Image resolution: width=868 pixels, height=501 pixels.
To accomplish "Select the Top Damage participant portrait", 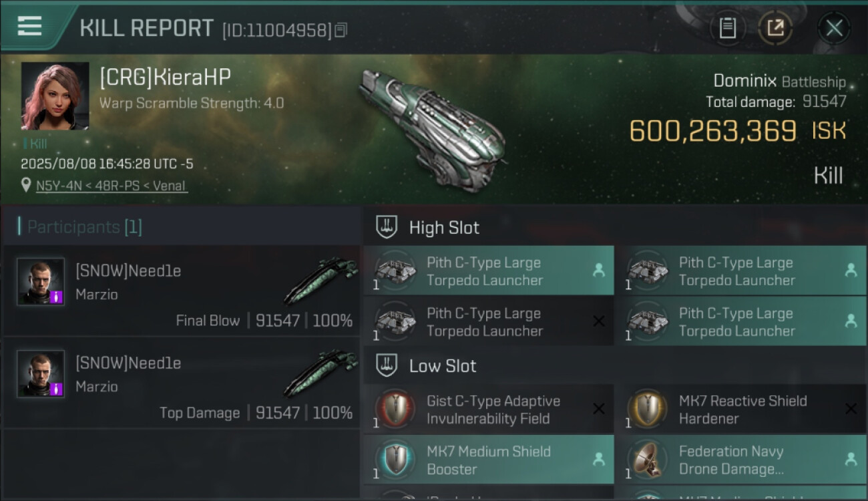I will (41, 373).
